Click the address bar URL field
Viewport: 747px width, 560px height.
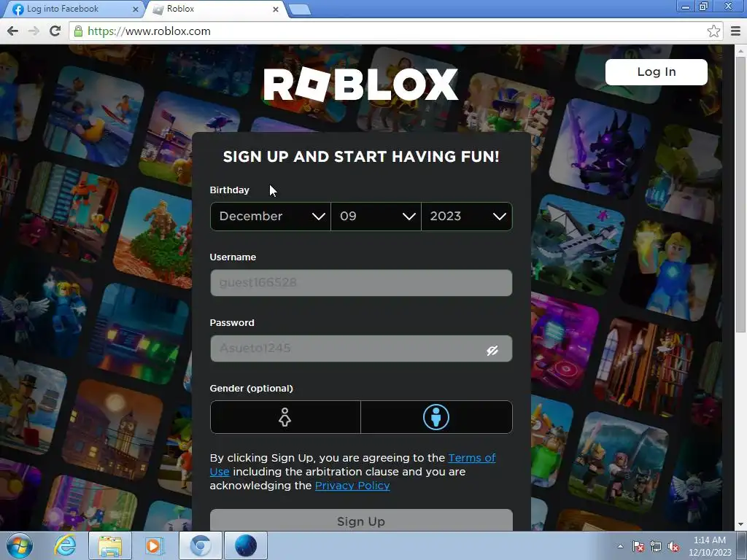pos(395,31)
